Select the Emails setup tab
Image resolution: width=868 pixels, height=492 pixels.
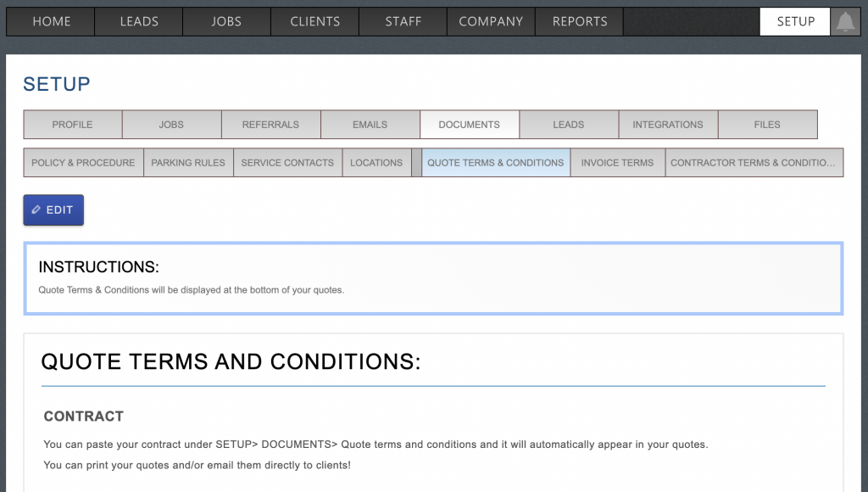(x=370, y=125)
